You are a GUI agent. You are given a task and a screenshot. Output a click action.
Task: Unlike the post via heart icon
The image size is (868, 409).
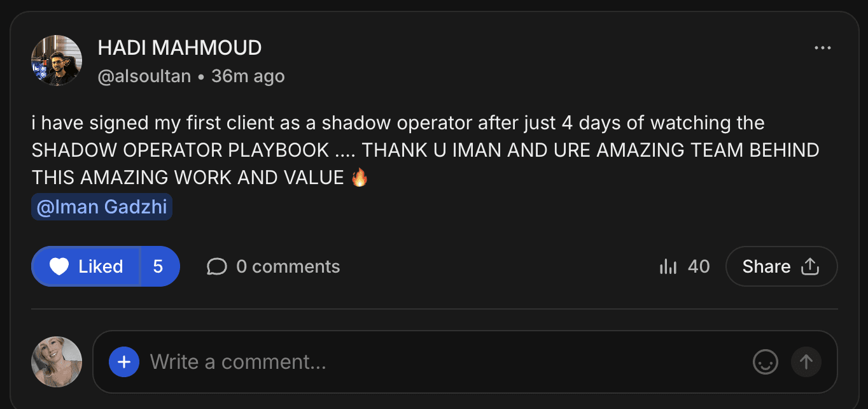(59, 266)
